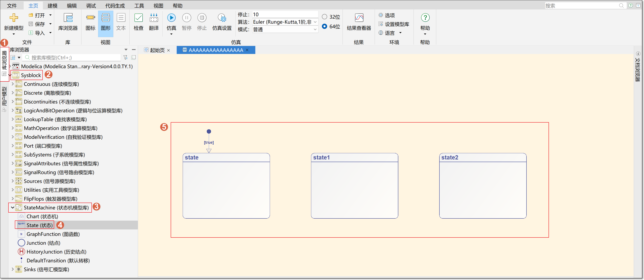The image size is (644, 280).
Task: Click the 搜索库模型 search input field
Action: click(x=72, y=58)
